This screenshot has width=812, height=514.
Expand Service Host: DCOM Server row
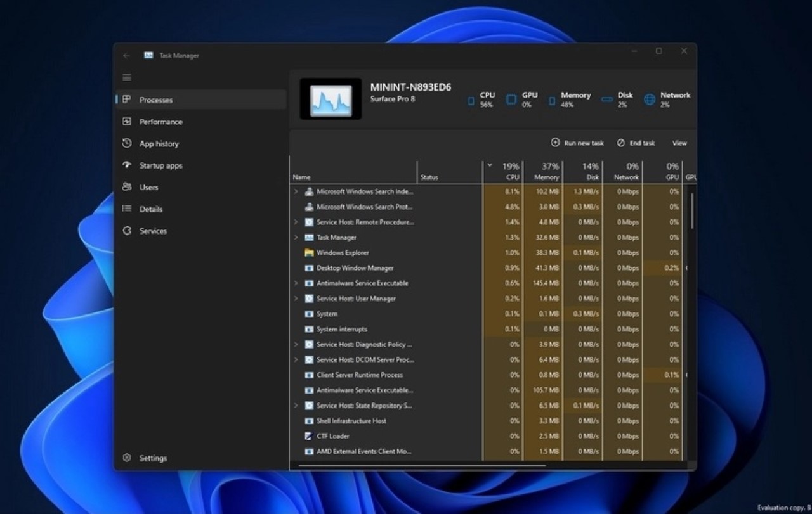pyautogui.click(x=296, y=359)
